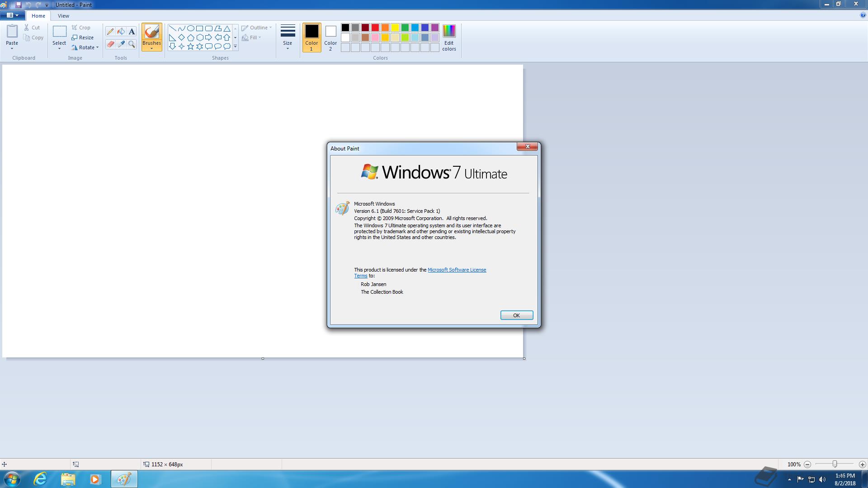Choose the Triangle shape
This screenshot has height=488, width=868.
227,28
